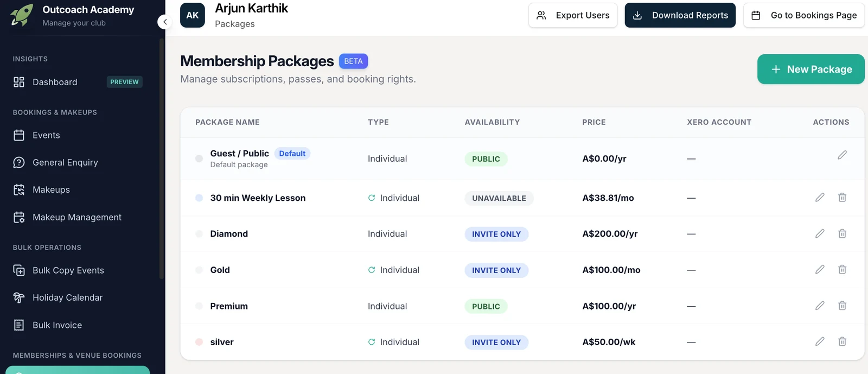Click the Makeup Management calendar-gear icon

[x=19, y=217]
